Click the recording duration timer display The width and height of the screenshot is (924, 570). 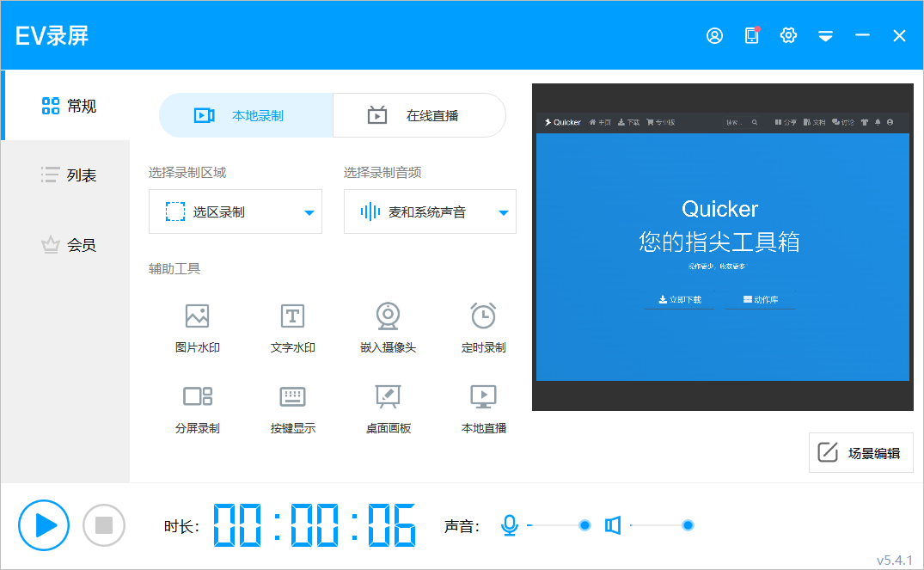[314, 524]
